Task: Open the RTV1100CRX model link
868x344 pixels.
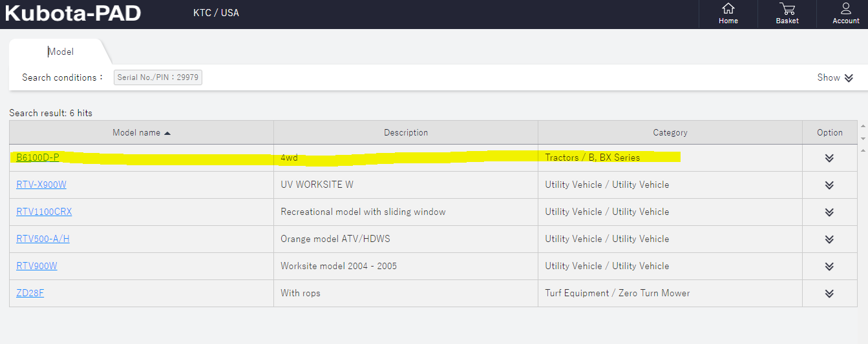Action: coord(44,212)
